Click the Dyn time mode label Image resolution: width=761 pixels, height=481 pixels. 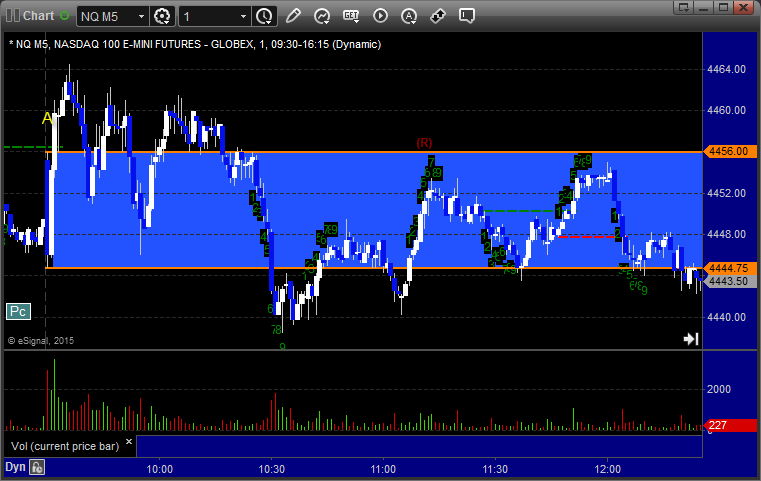pyautogui.click(x=15, y=467)
